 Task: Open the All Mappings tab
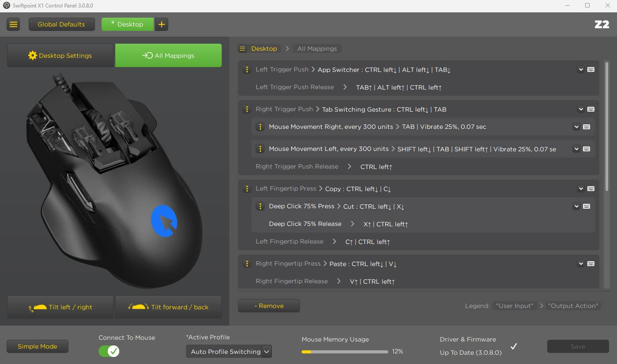point(168,56)
